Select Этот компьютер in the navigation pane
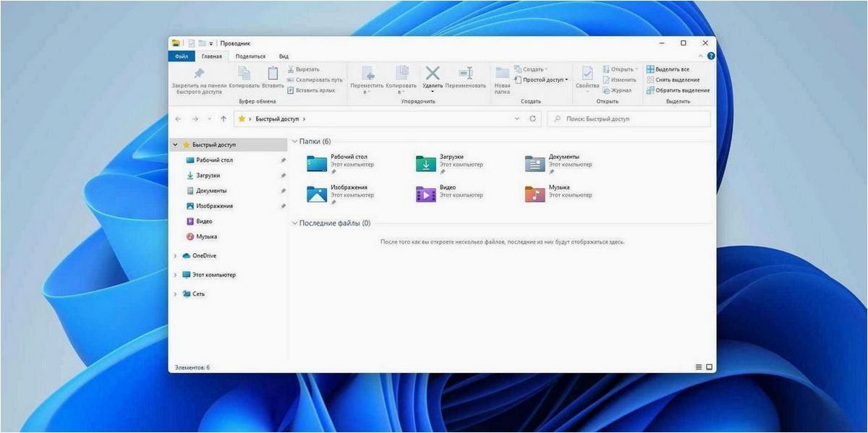Image resolution: width=868 pixels, height=433 pixels. click(x=213, y=275)
